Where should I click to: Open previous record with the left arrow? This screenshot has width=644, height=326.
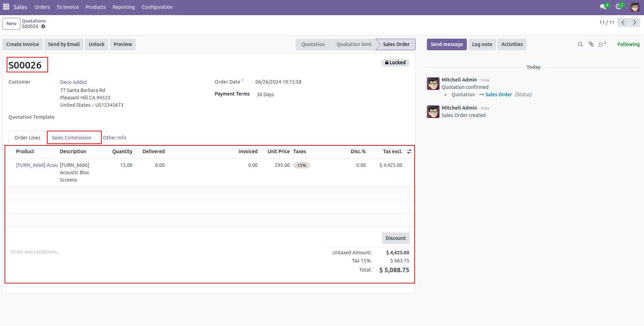pyautogui.click(x=623, y=22)
